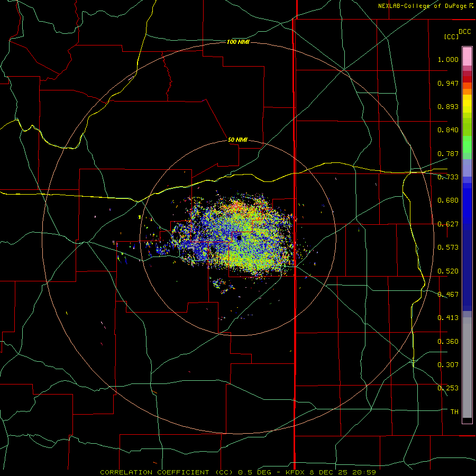Click the 100 NMI range ring label

[238, 42]
